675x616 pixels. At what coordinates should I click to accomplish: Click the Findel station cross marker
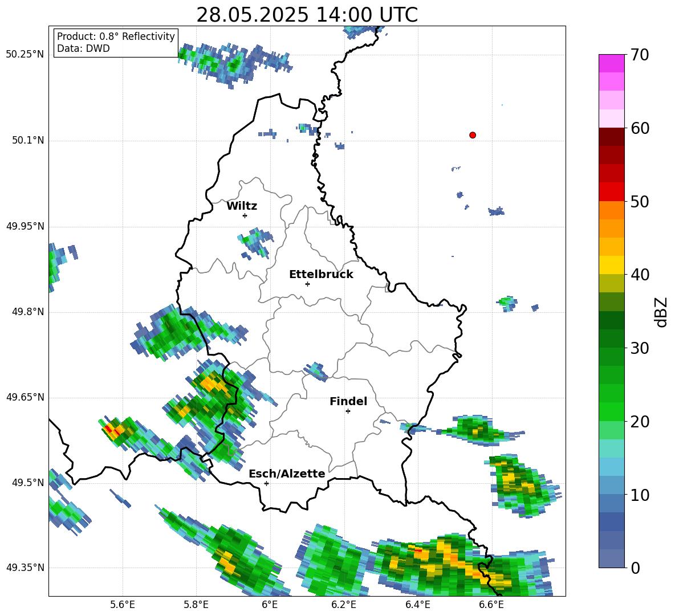348,411
